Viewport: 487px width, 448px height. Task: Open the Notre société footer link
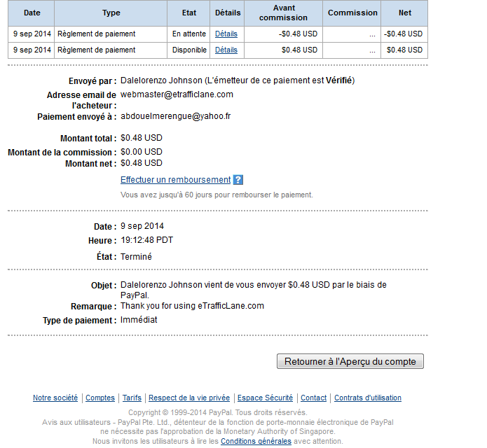(x=55, y=398)
